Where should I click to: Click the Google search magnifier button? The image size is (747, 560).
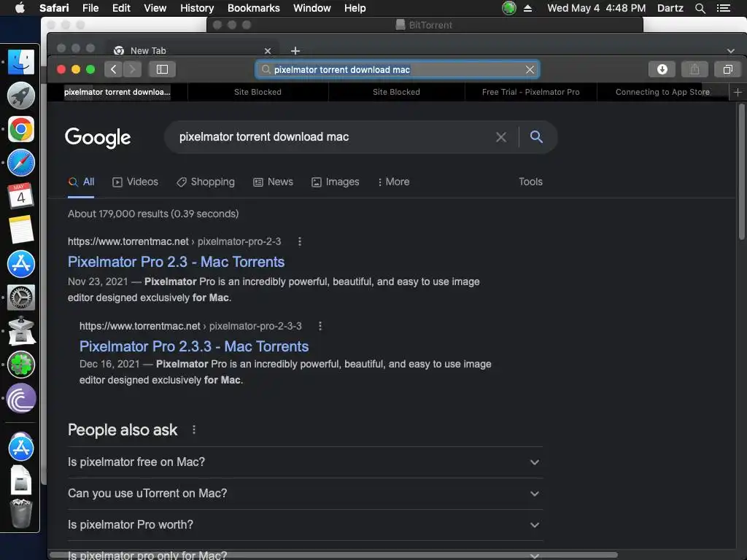pyautogui.click(x=536, y=136)
